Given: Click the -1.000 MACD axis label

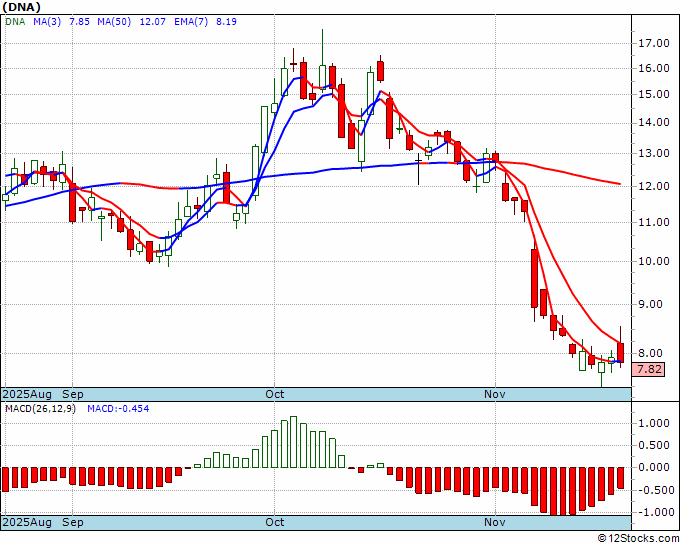Looking at the screenshot, I should 656,513.
